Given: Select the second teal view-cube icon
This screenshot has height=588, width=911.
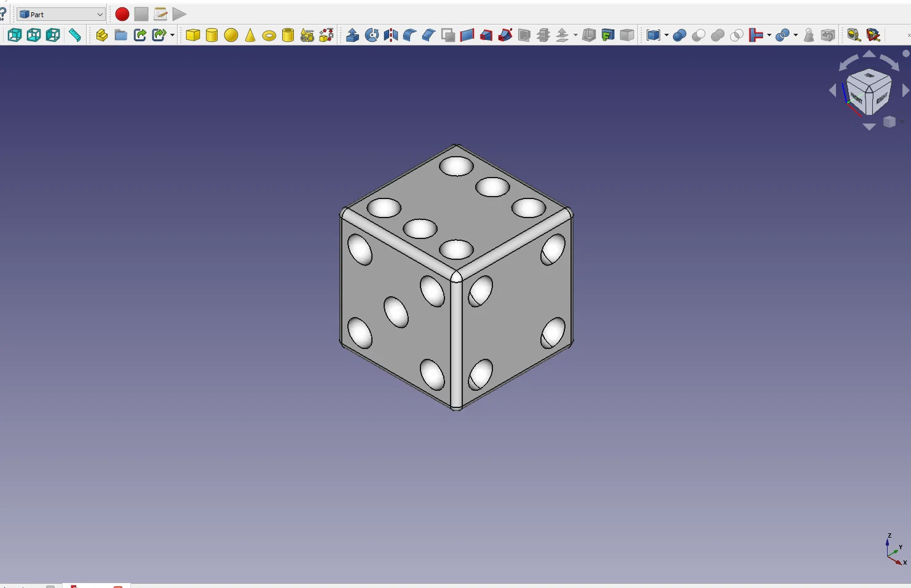Looking at the screenshot, I should click(x=34, y=35).
